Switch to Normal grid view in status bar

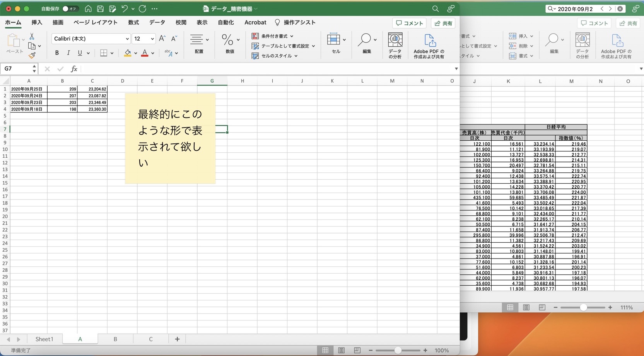325,350
